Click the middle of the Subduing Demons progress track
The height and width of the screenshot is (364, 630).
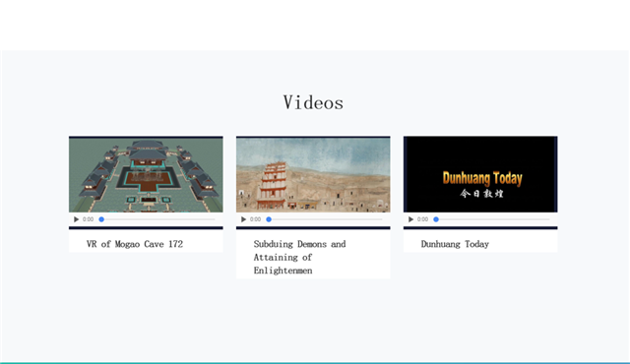(x=325, y=219)
